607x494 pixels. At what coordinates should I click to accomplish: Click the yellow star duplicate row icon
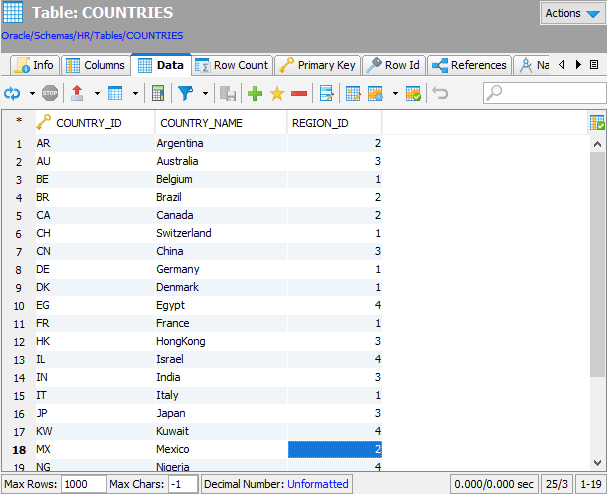click(x=277, y=93)
